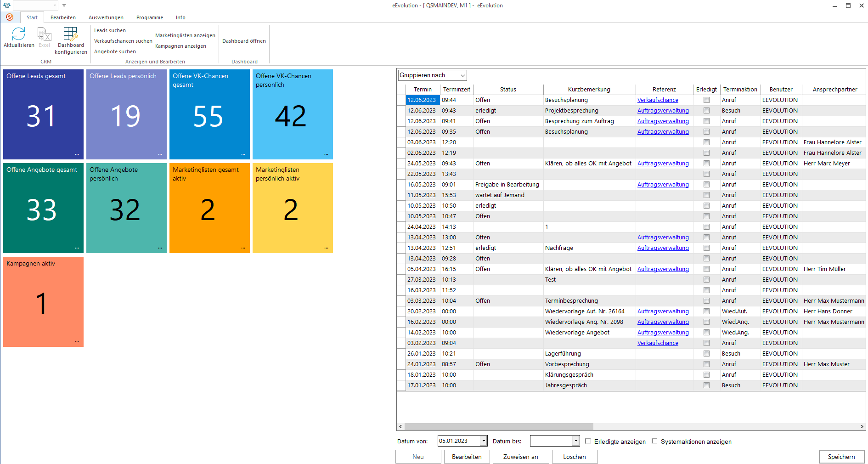The width and height of the screenshot is (868, 464).
Task: Click the Bearbeiten button below table
Action: coord(467,457)
